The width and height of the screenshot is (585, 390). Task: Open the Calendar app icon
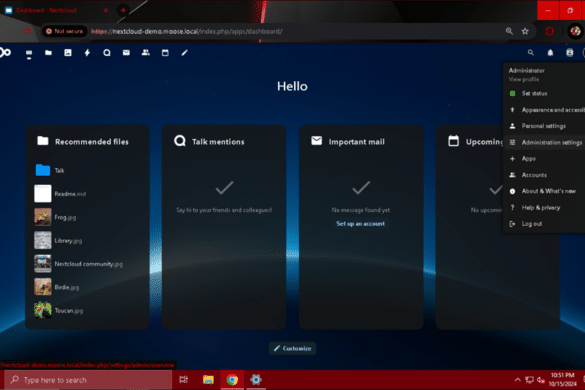pos(165,53)
